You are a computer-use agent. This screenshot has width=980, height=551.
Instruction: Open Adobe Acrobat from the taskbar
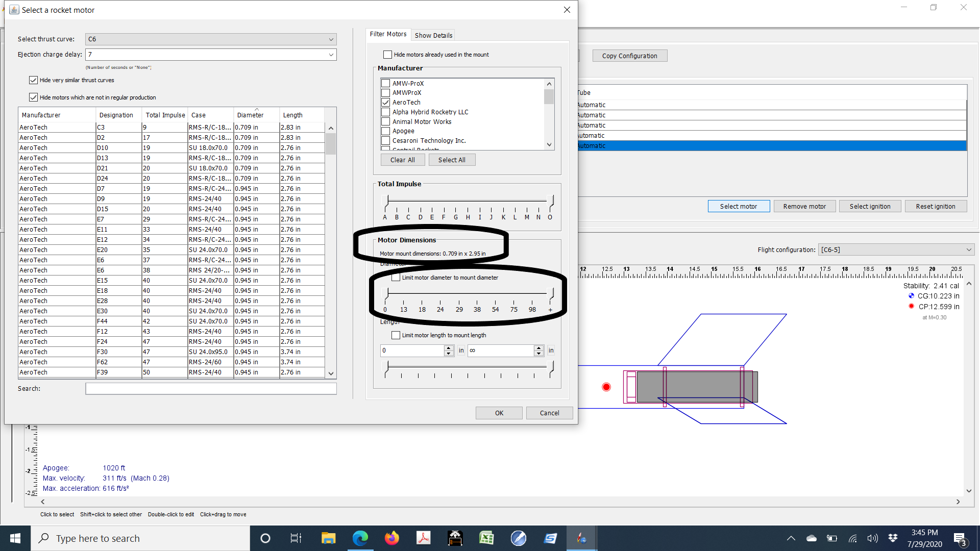(423, 538)
